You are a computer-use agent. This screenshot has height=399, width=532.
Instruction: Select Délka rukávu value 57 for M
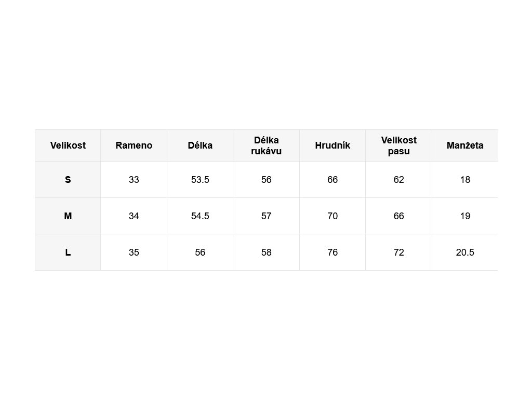(x=267, y=216)
